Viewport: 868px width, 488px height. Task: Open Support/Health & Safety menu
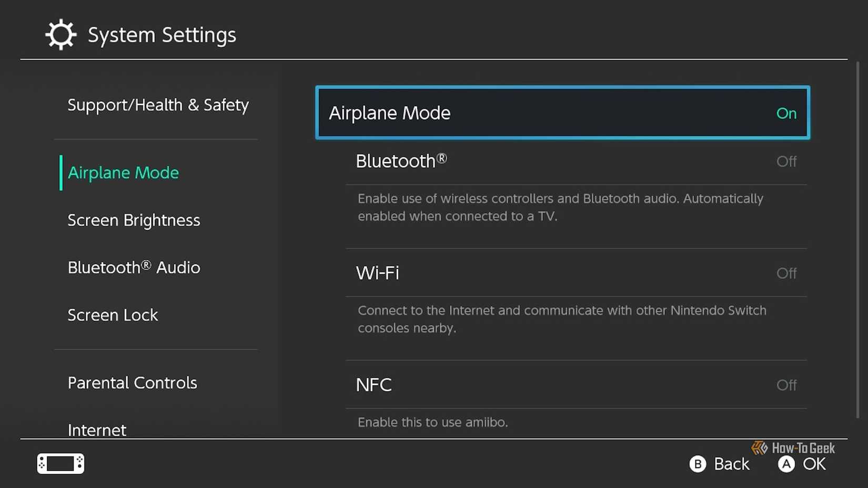(158, 105)
